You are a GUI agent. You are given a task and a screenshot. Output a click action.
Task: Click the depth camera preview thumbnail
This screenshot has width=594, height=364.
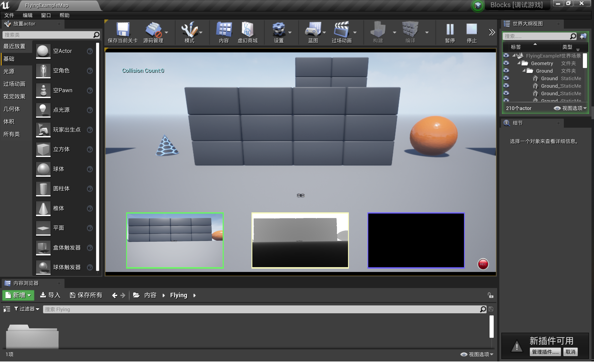tap(300, 240)
